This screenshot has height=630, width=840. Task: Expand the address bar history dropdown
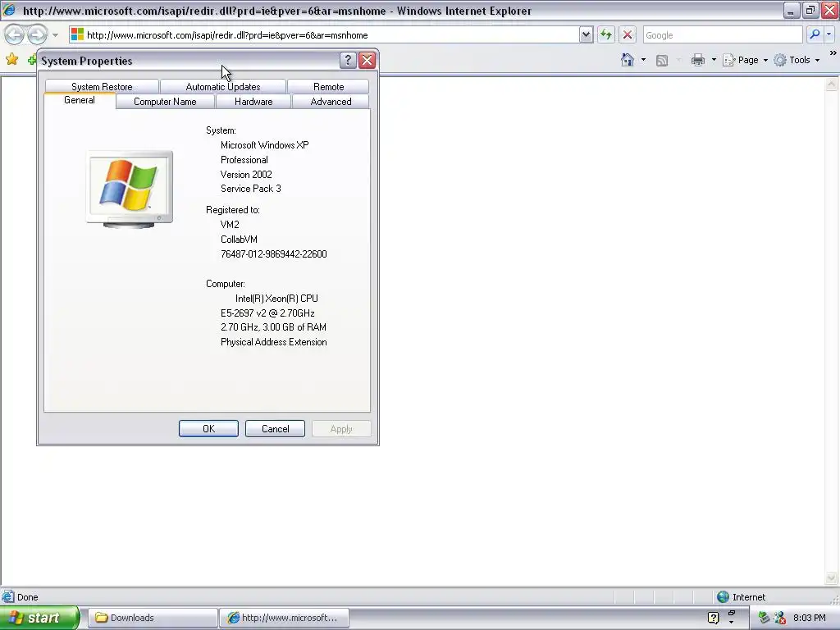pos(586,34)
